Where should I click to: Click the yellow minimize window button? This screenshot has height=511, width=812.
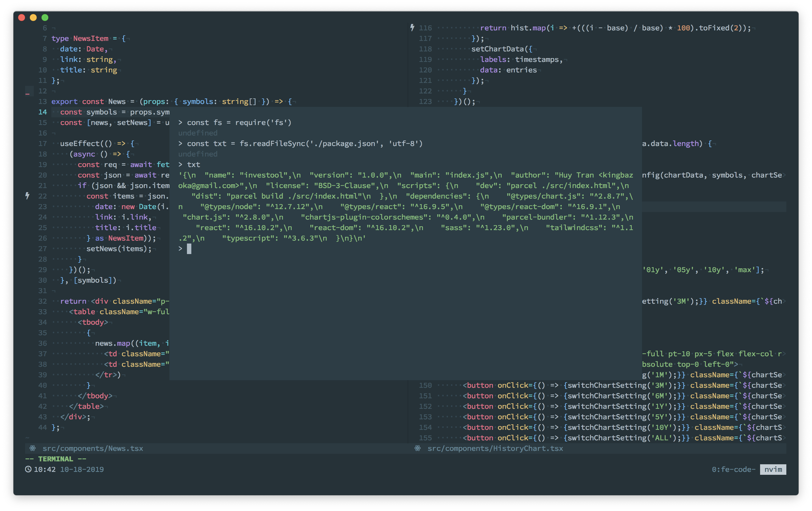click(x=33, y=18)
